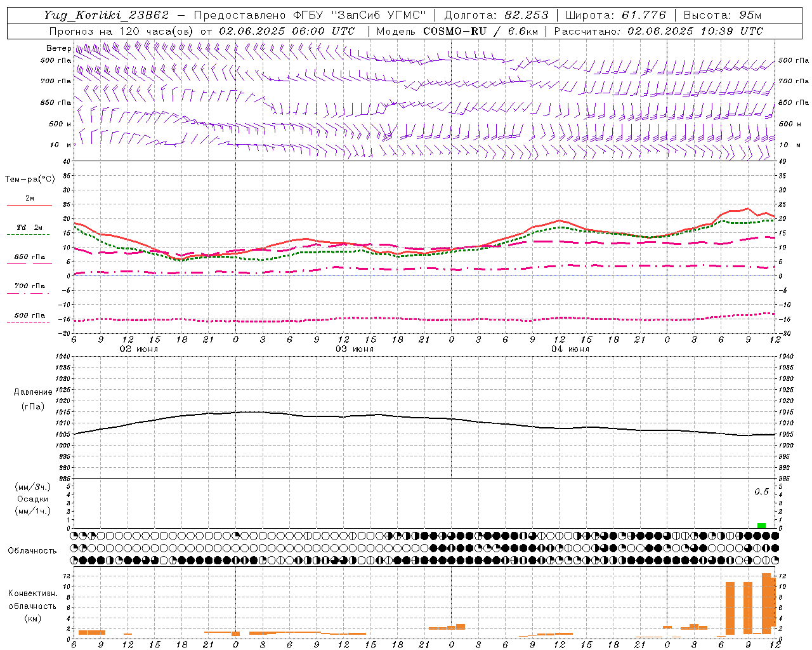This screenshot has height=650, width=812.
Task: Select the 985 value on the right pressure axis
Action: (785, 479)
